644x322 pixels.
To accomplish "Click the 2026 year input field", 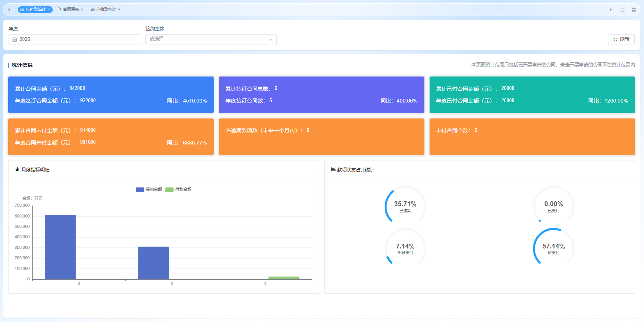I will [74, 39].
